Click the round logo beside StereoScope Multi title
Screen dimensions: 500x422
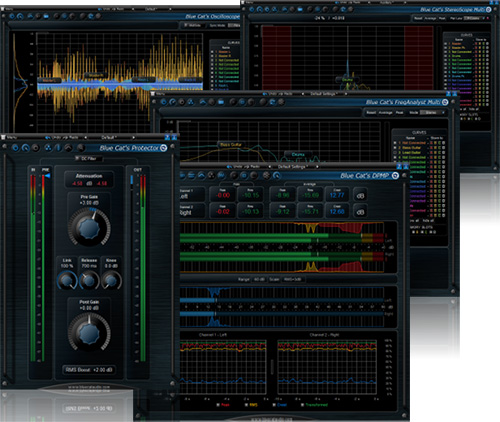[488, 10]
